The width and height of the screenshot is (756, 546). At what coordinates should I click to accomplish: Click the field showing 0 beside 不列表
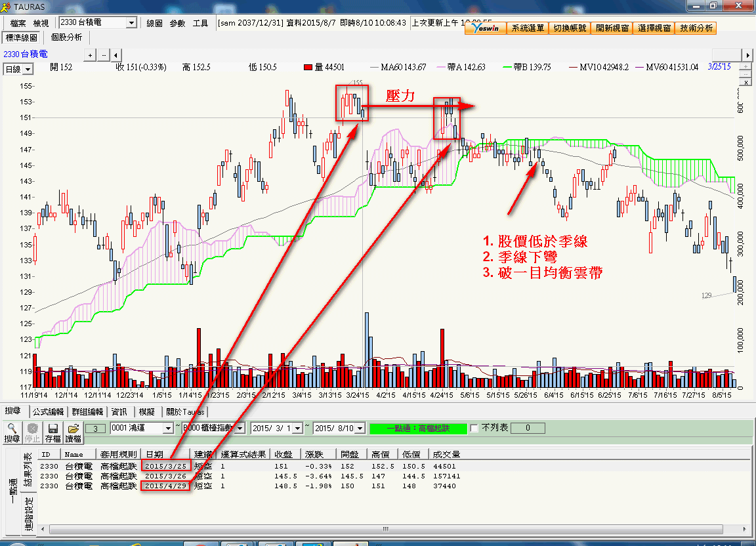pos(528,428)
